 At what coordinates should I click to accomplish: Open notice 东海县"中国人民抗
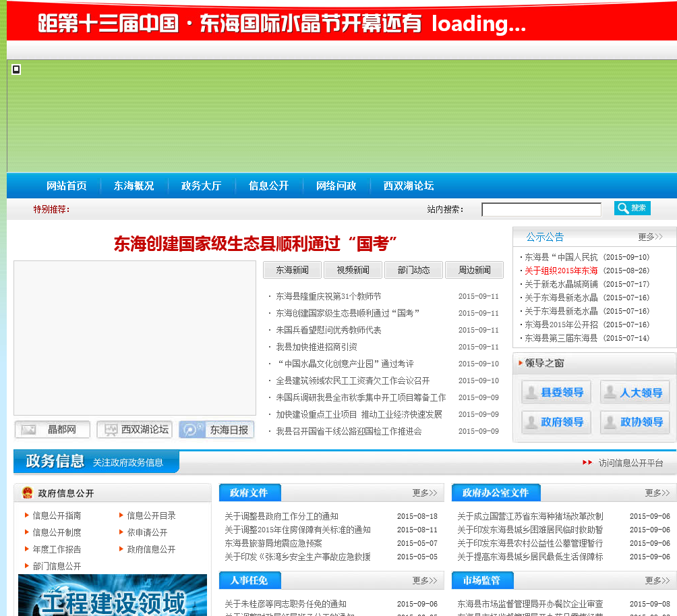coord(561,257)
